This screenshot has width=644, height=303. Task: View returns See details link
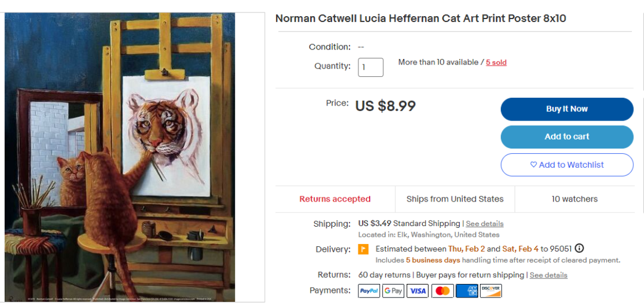point(548,275)
